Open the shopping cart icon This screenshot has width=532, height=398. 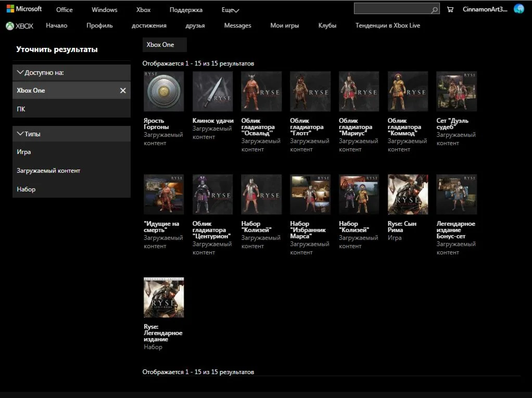[x=450, y=9]
